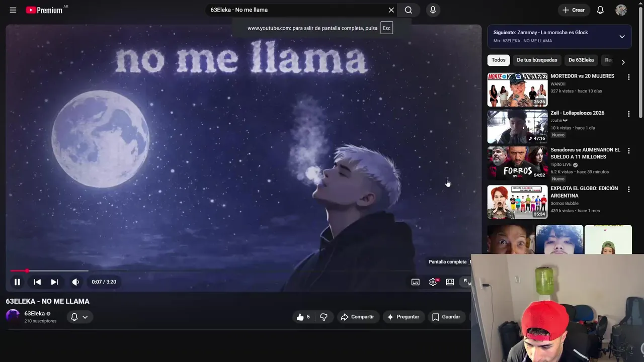Open the MORTEDOR vs 20 MUJERES title
This screenshot has width=644, height=362.
582,76
